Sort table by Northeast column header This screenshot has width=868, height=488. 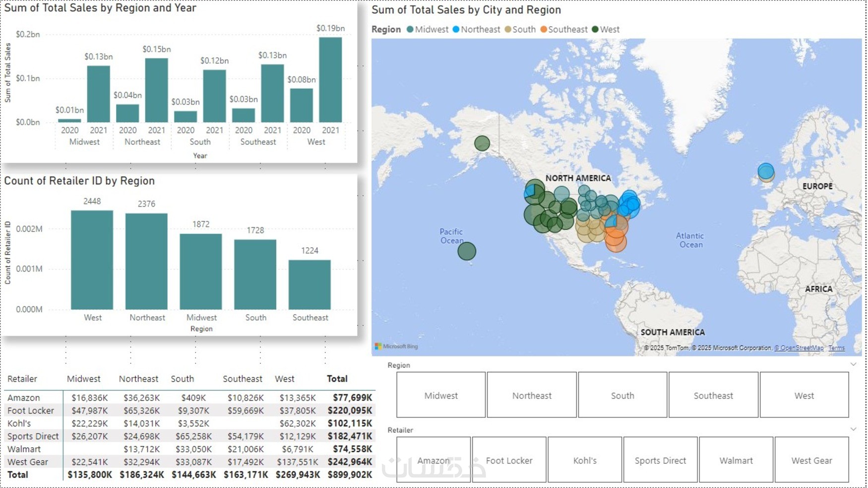tap(138, 379)
